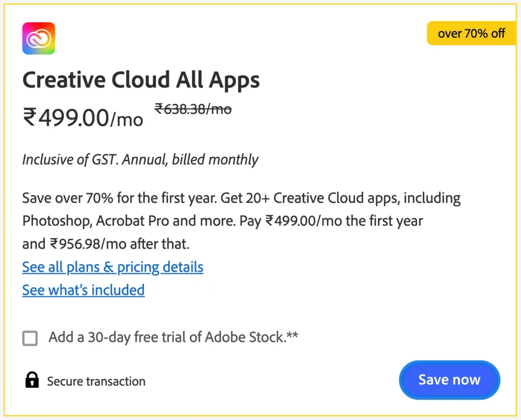
Task: Select the Creative Cloud All Apps heading
Action: click(141, 79)
